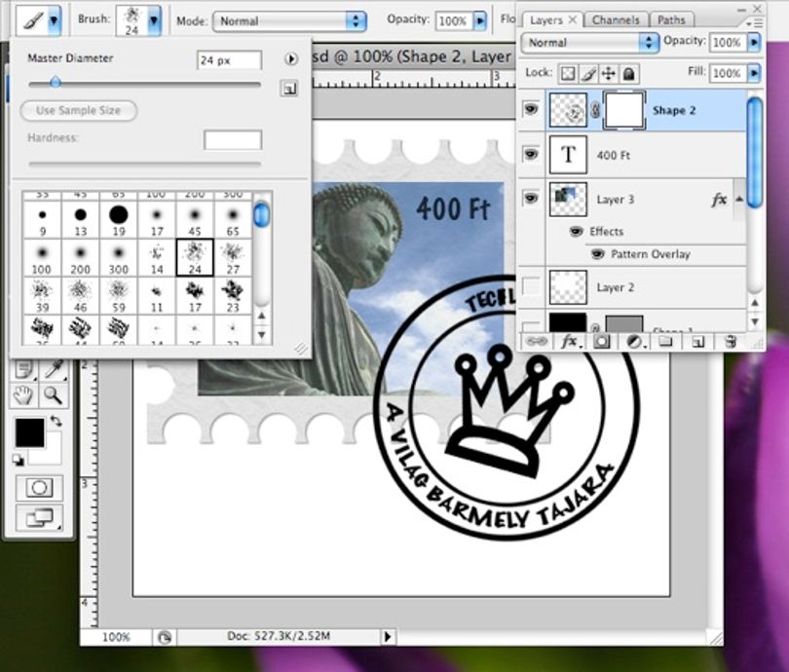This screenshot has height=672, width=789.
Task: Toggle Quick Mask mode icon
Action: [x=39, y=488]
